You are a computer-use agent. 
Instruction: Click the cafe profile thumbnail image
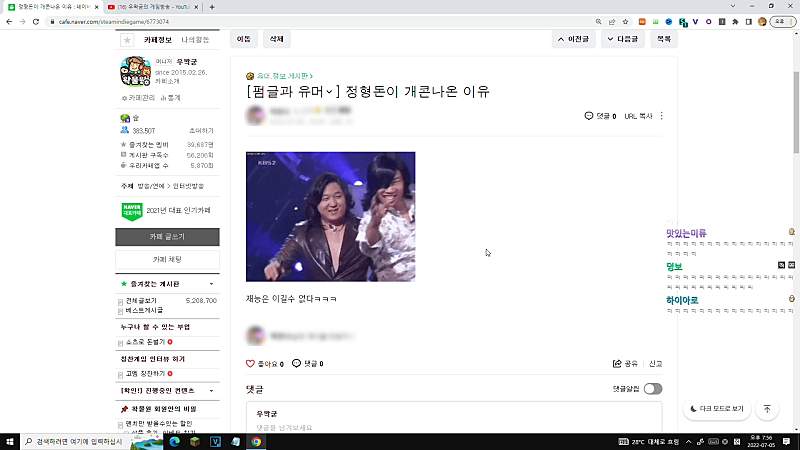pos(135,71)
